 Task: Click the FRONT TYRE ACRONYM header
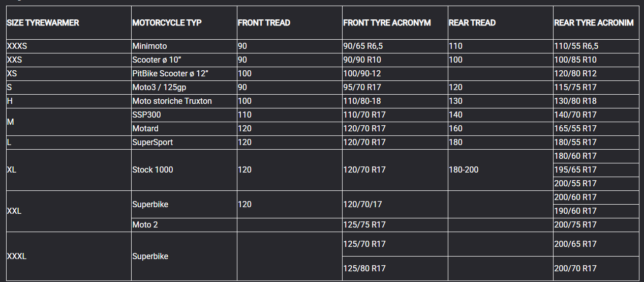coord(387,23)
